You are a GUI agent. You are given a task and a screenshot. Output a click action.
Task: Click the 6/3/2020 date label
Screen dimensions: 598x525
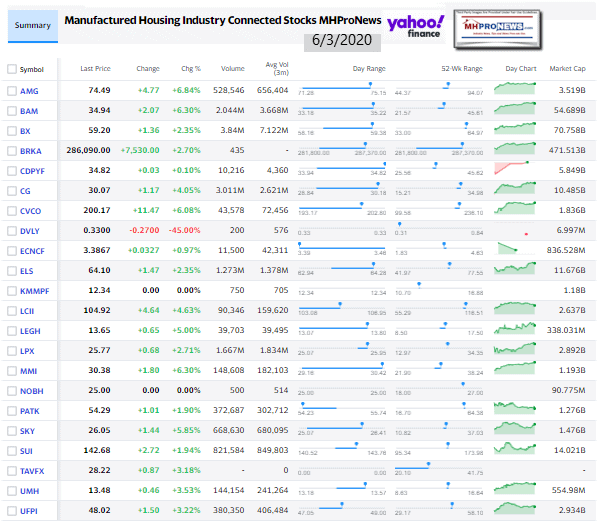point(342,40)
